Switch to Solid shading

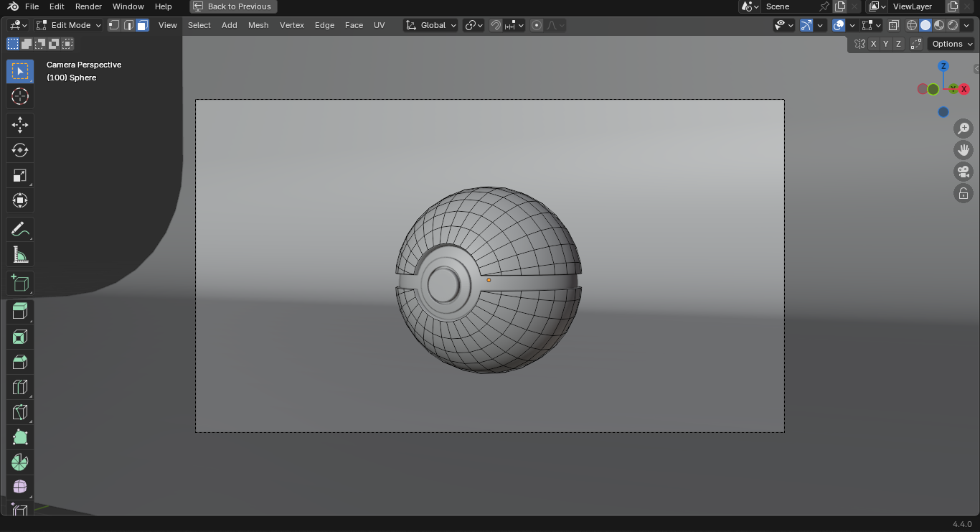(925, 25)
